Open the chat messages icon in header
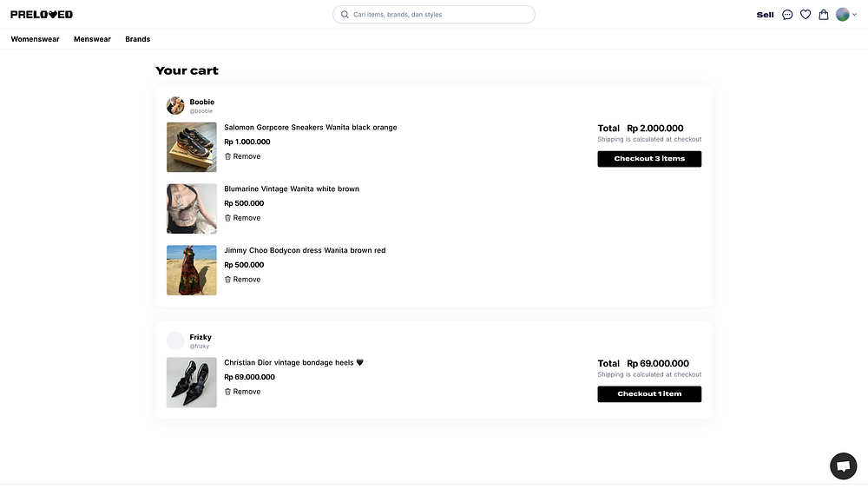 click(x=787, y=15)
